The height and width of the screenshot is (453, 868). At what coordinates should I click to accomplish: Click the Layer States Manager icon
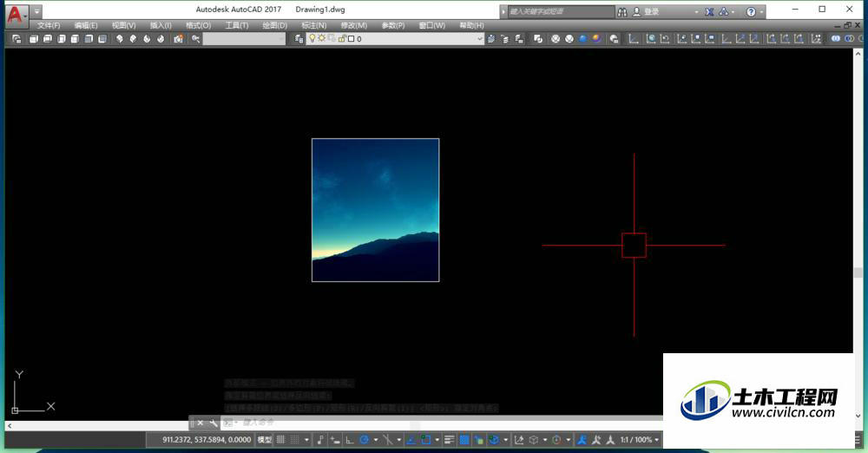pos(519,39)
